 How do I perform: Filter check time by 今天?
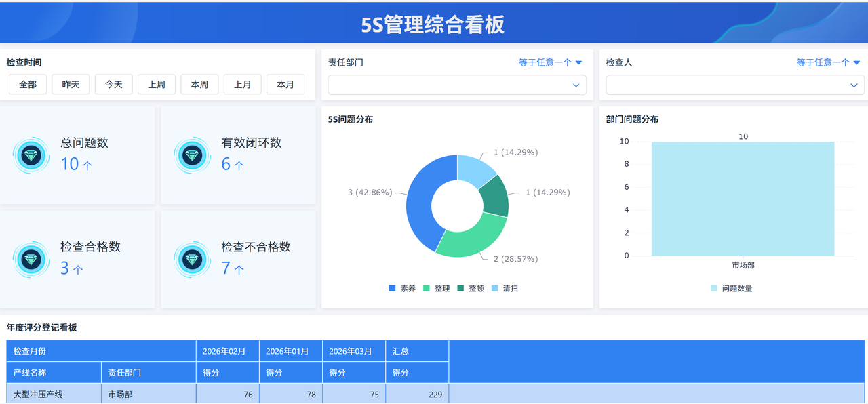click(113, 85)
